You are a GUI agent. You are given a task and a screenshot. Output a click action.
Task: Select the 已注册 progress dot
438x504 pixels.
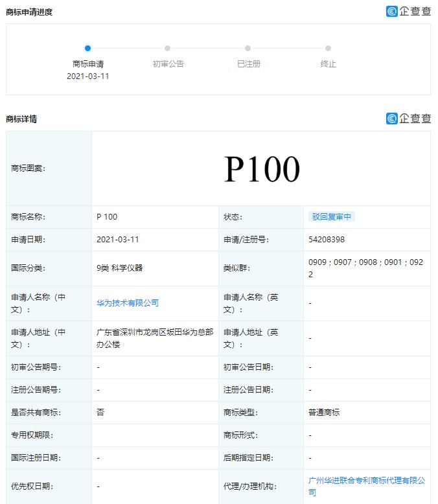248,48
